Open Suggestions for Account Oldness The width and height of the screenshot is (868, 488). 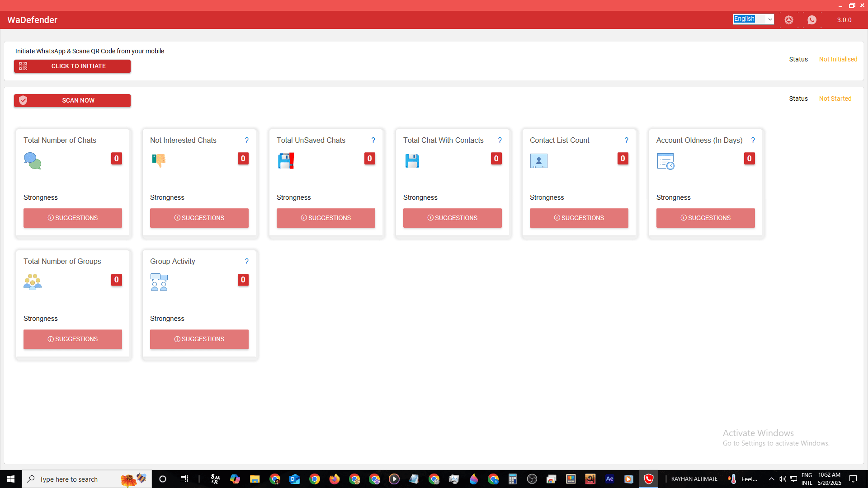pos(706,218)
